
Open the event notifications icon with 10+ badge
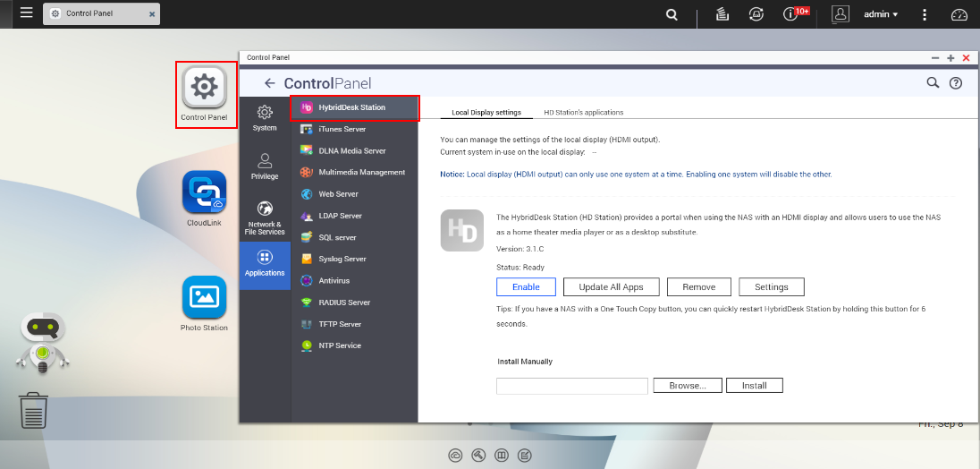coord(790,14)
